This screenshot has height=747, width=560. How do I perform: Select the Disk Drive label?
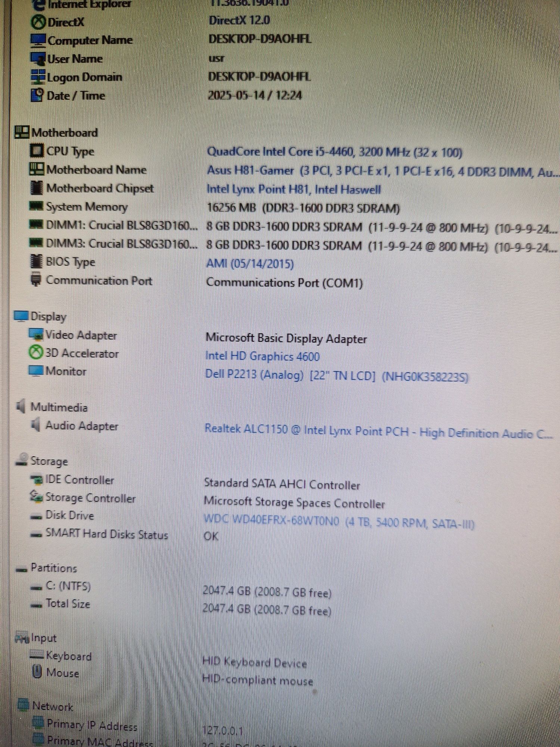tap(70, 515)
